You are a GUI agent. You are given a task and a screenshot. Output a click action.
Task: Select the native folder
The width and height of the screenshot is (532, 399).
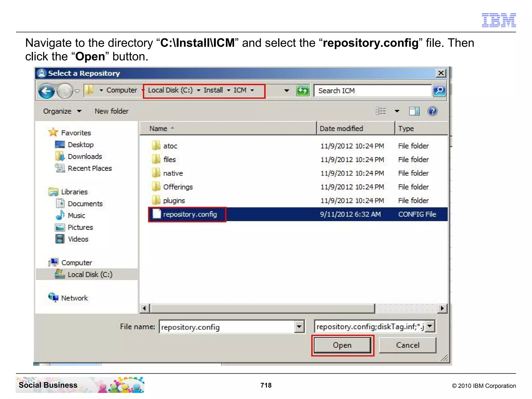pos(173,173)
